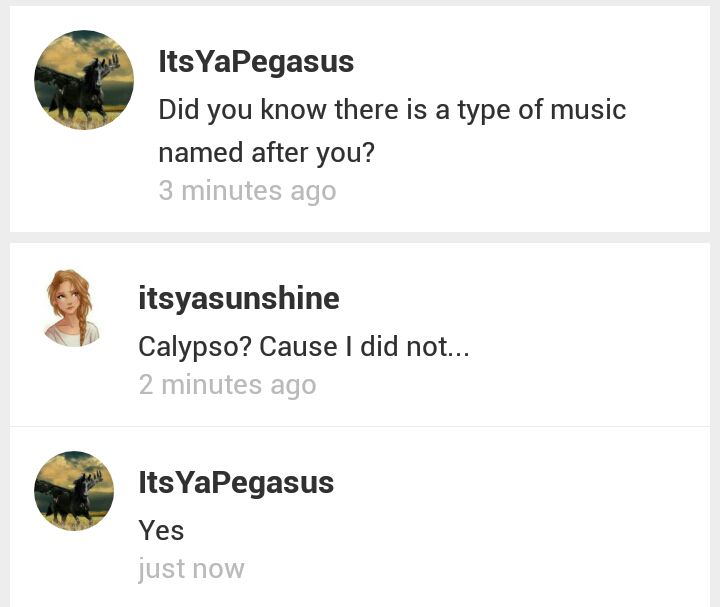The width and height of the screenshot is (720, 607).
Task: Tap the 'named after you?' text line
Action: click(x=266, y=153)
